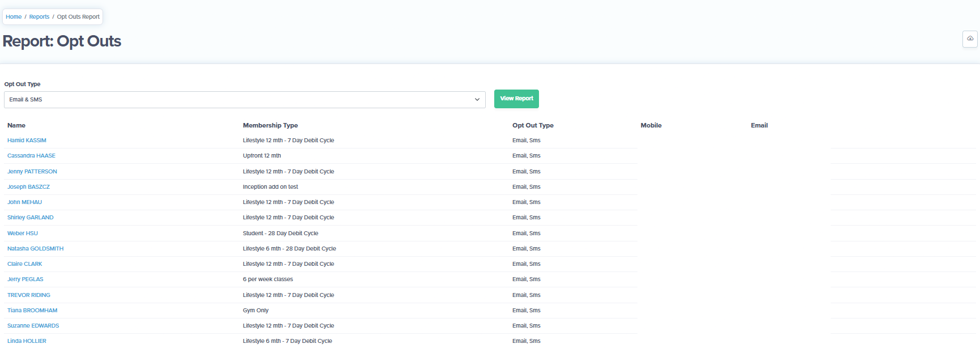Open Joseph BASZCZ member link
The image size is (980, 348).
point(28,187)
